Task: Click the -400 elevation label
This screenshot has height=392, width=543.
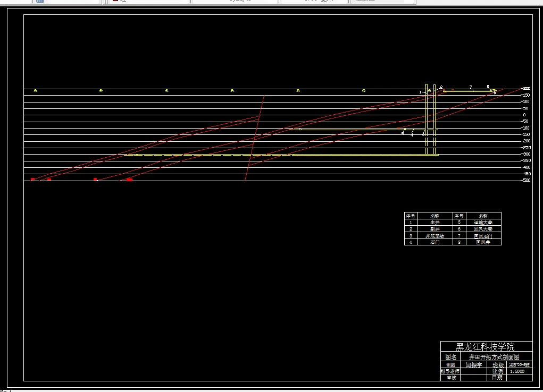Action: pos(525,167)
